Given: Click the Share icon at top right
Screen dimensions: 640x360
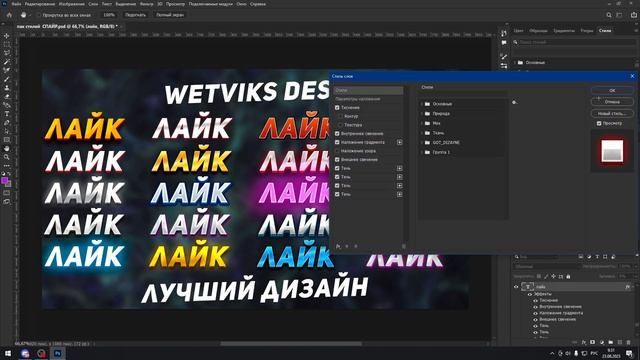Looking at the screenshot, I should (633, 15).
